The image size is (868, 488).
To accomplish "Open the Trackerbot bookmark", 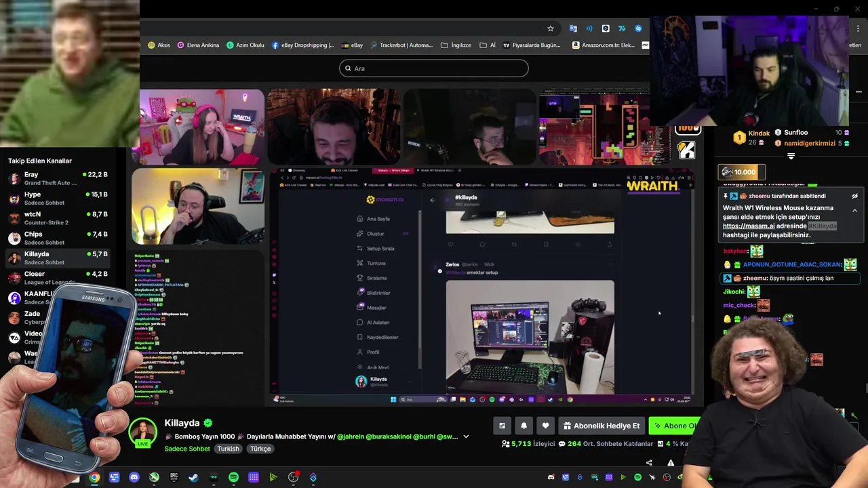I will point(401,45).
